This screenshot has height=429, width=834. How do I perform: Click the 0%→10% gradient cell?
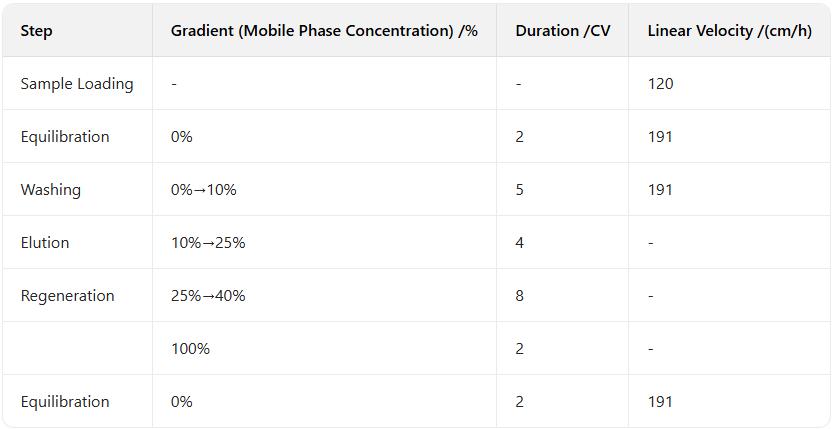(x=204, y=190)
